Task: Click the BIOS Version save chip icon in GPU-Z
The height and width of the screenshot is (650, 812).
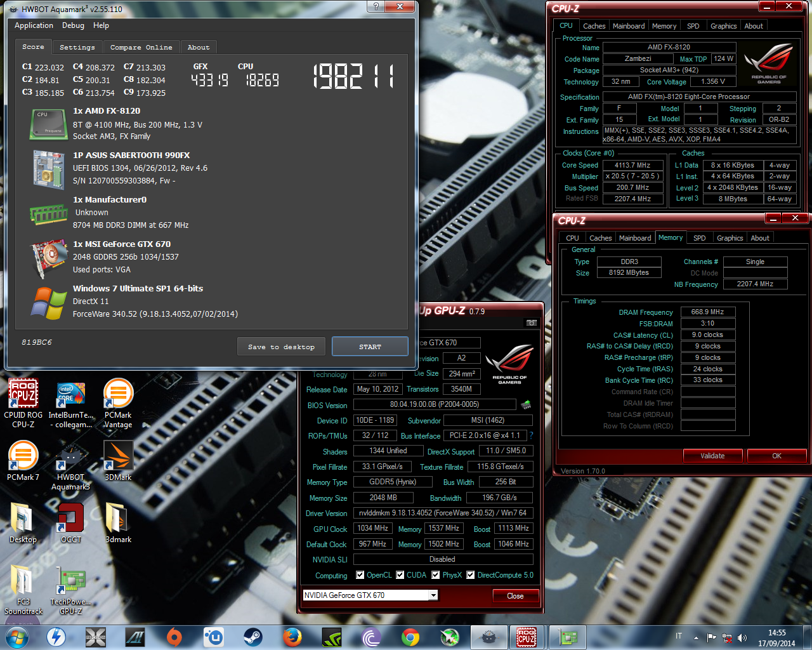Action: (x=525, y=404)
